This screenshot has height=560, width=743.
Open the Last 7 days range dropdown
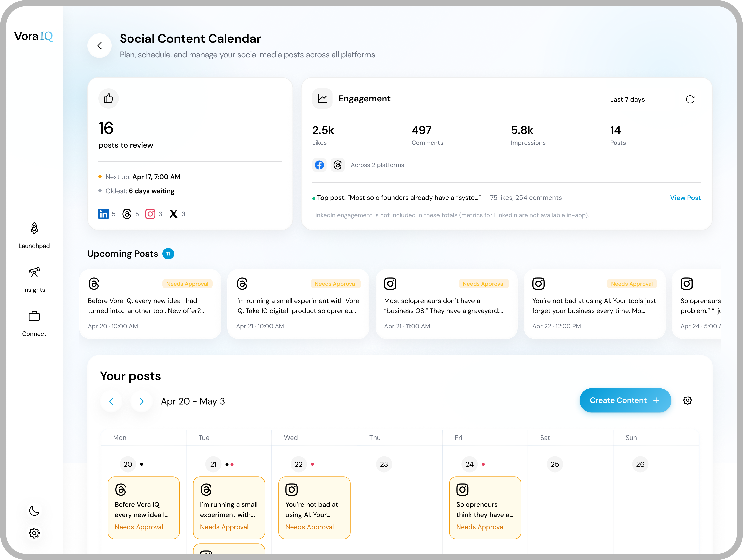click(627, 99)
